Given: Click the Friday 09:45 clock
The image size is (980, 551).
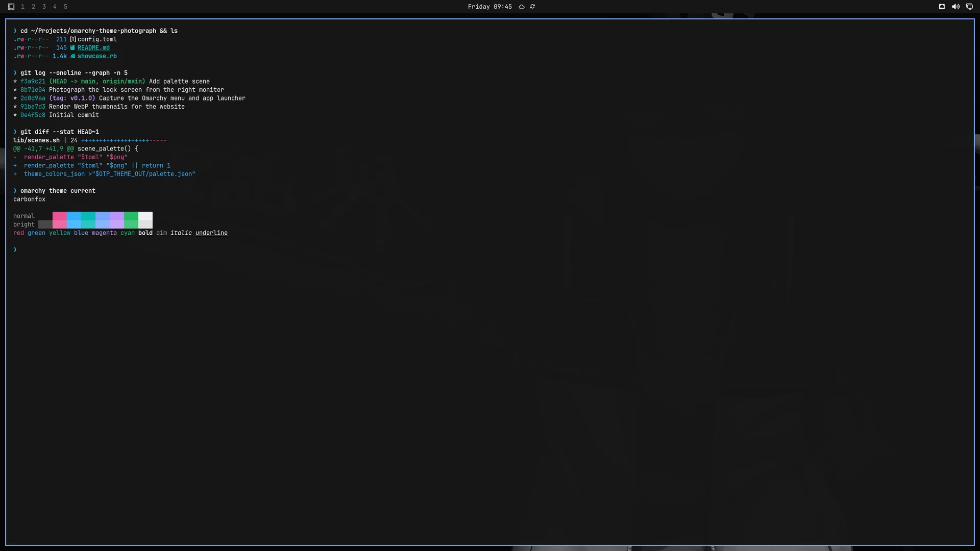Looking at the screenshot, I should (489, 7).
